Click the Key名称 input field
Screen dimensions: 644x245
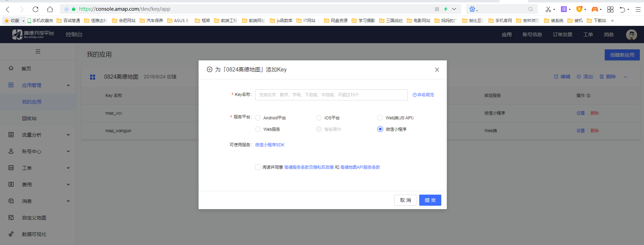[331, 95]
